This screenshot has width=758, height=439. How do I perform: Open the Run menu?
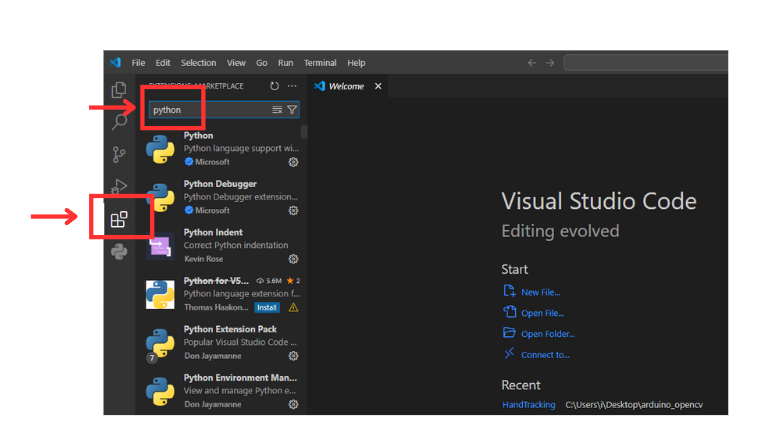pos(285,63)
